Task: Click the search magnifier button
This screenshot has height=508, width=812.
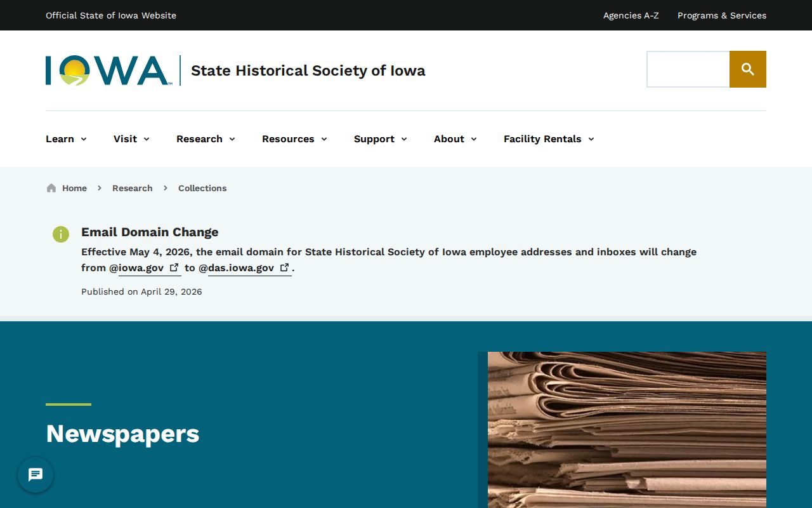Action: pos(748,69)
